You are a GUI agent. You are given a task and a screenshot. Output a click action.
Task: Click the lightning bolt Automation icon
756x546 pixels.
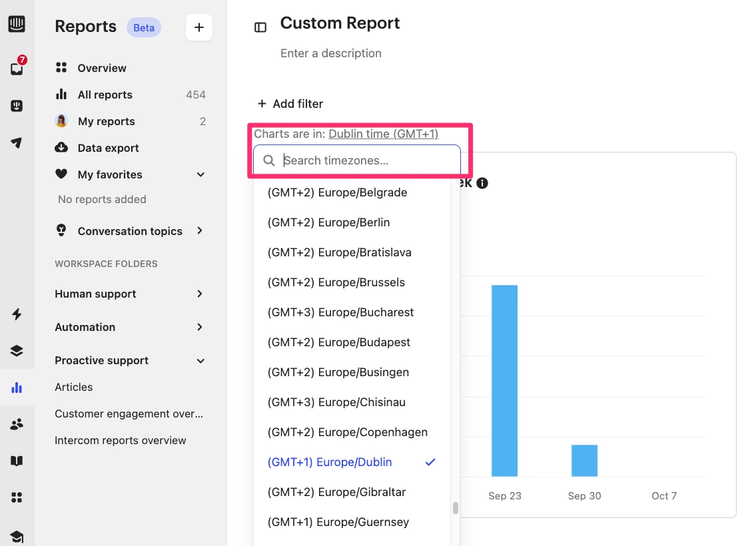(17, 314)
